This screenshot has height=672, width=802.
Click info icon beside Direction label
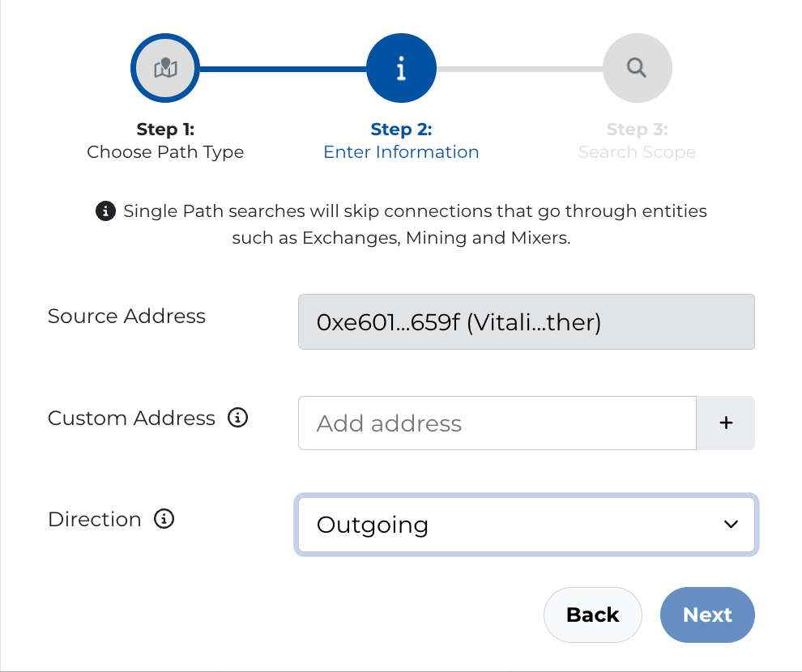tap(164, 519)
